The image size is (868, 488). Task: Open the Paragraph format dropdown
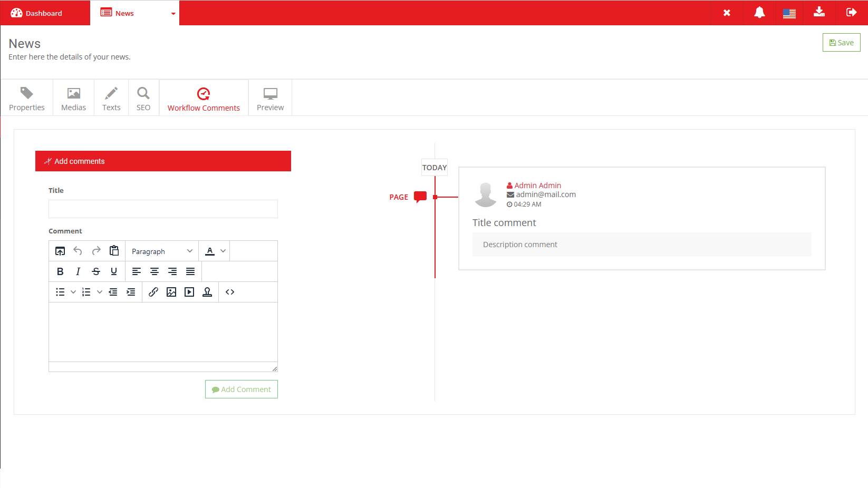[x=162, y=251]
